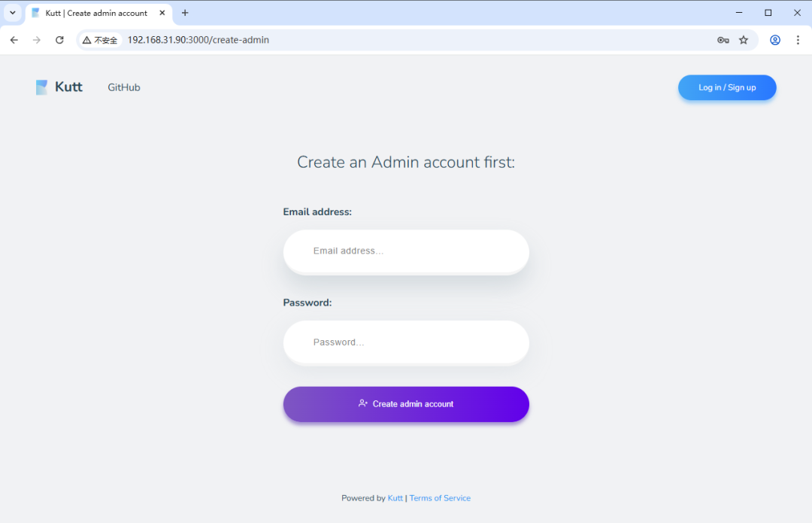The image size is (812, 523).
Task: Open a new browser tab
Action: pos(185,13)
